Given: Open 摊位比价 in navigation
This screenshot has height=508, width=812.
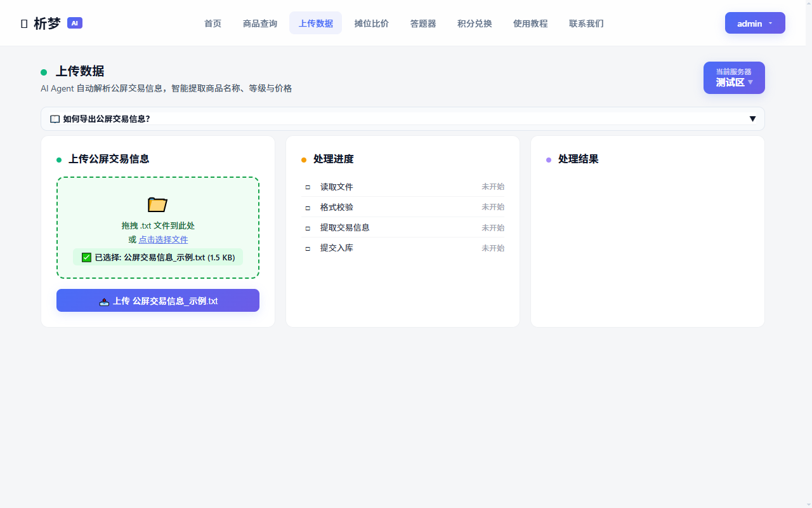Looking at the screenshot, I should (372, 23).
